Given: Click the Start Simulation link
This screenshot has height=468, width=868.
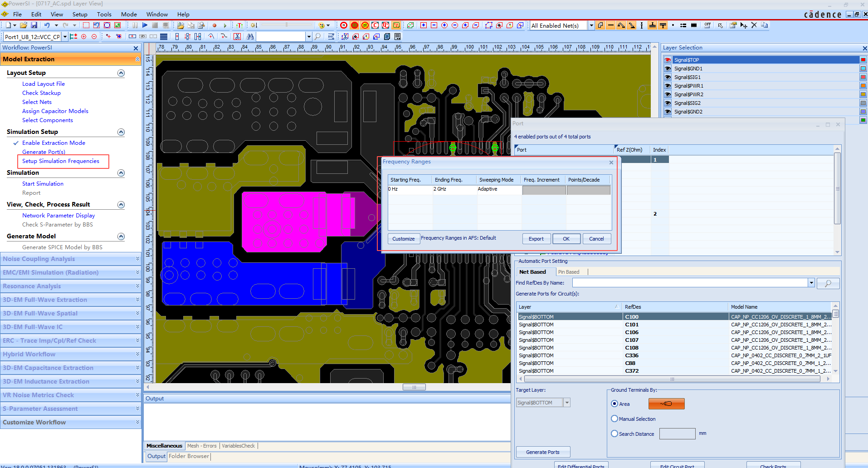Looking at the screenshot, I should pyautogui.click(x=43, y=184).
